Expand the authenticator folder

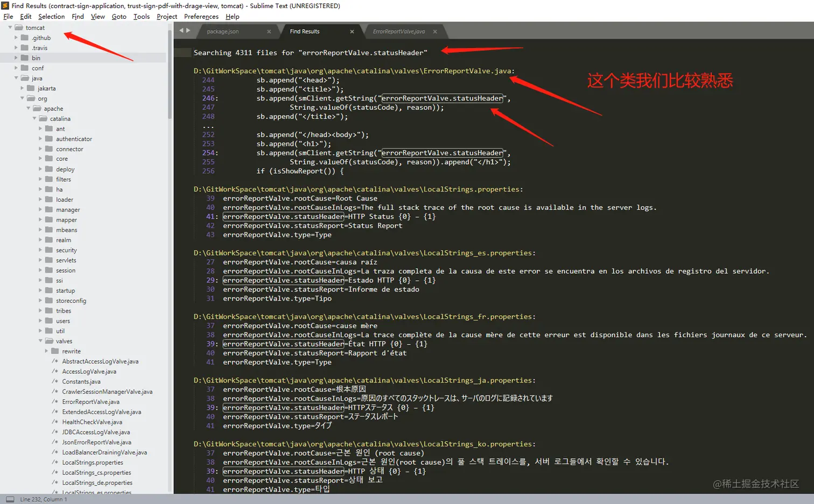tap(40, 139)
